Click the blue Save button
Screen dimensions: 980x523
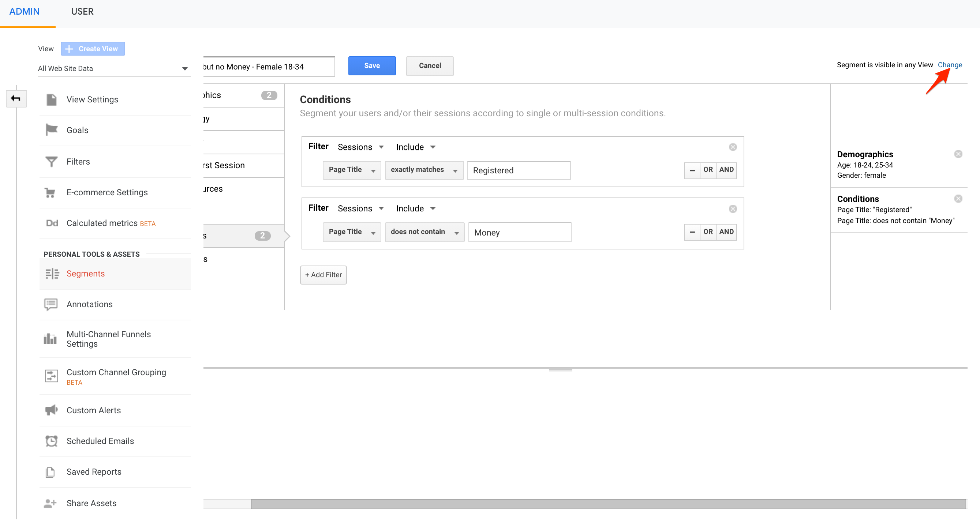click(372, 66)
